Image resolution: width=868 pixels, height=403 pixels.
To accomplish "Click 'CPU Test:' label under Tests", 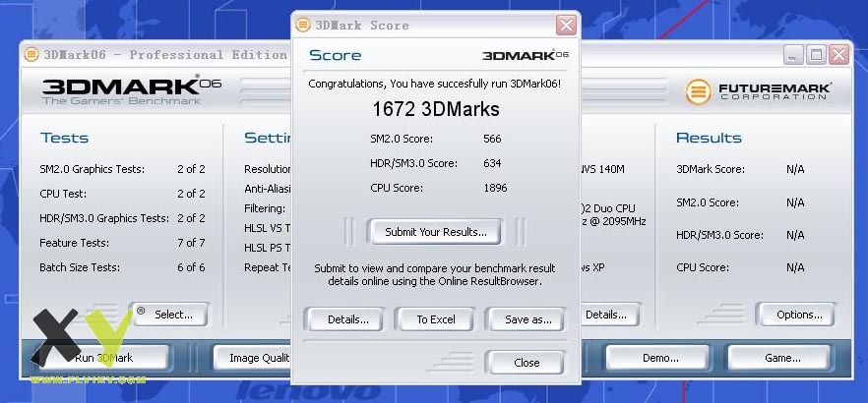I will click(63, 194).
